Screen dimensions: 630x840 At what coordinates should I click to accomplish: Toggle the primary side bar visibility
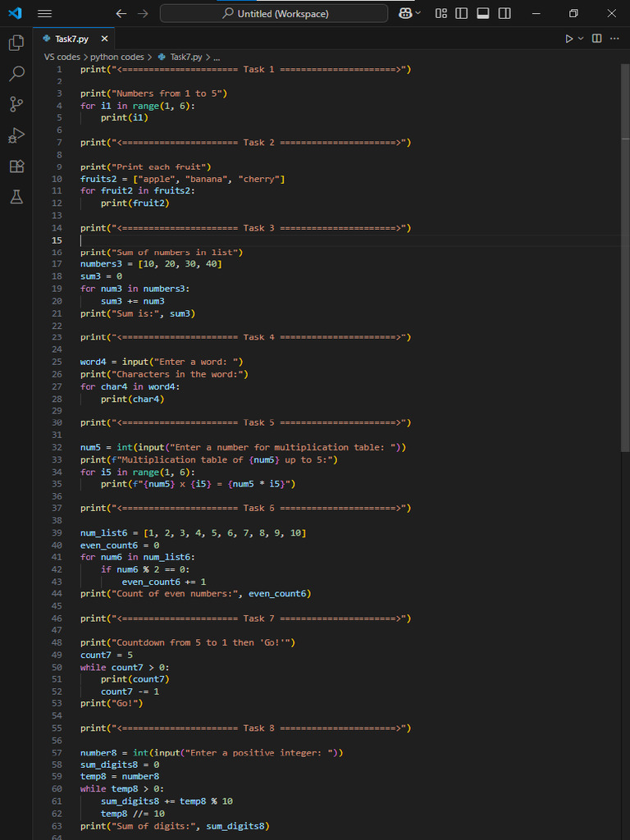(462, 14)
